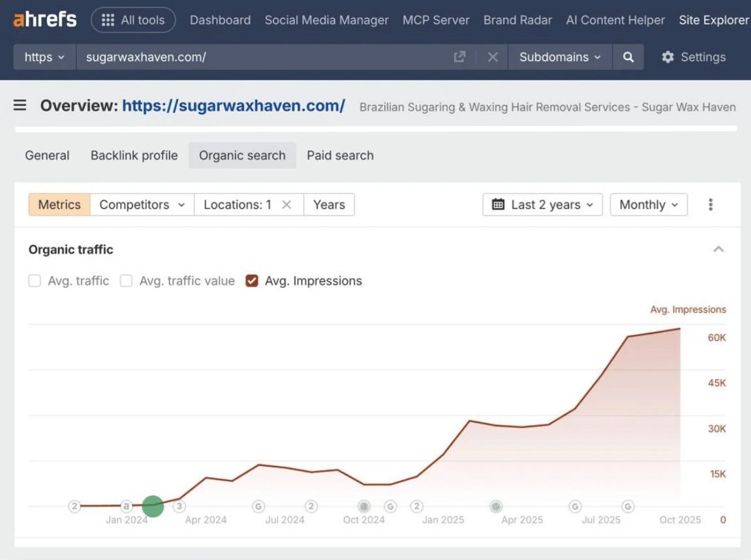The height and width of the screenshot is (560, 751).
Task: Remove the Locations filter with X
Action: click(x=286, y=204)
